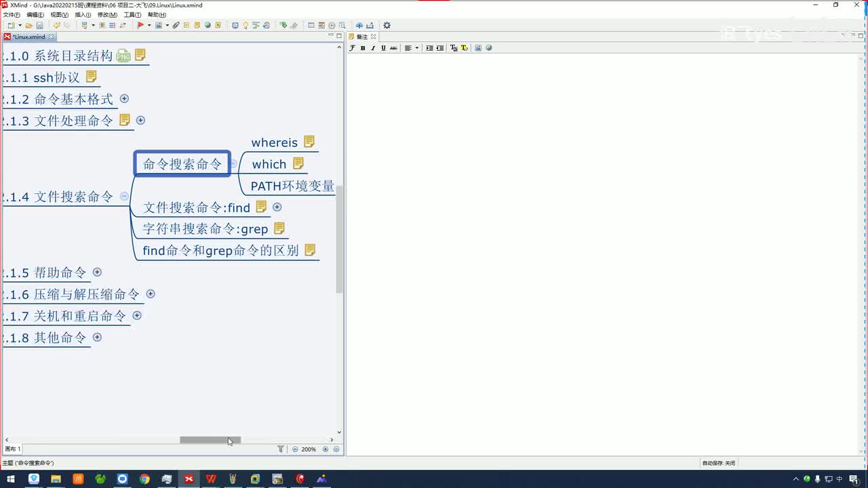Open the note icon on ssh协议
868x488 pixels.
[91, 77]
